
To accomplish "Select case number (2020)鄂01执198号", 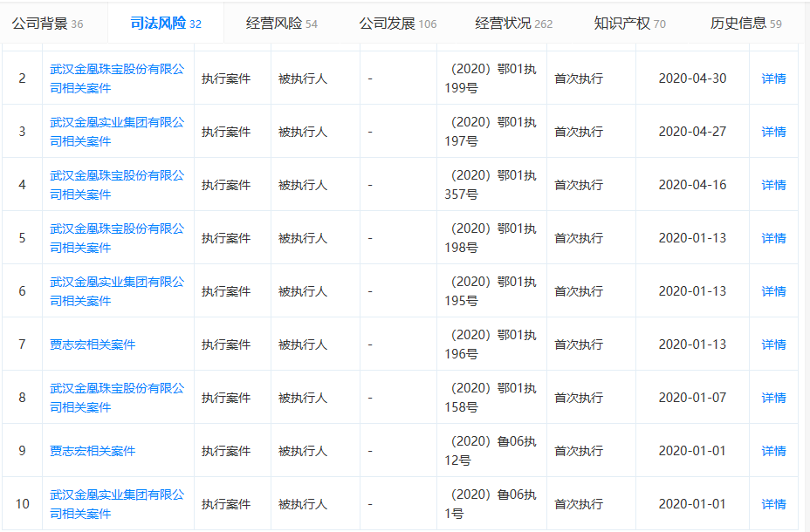I will tap(491, 238).
